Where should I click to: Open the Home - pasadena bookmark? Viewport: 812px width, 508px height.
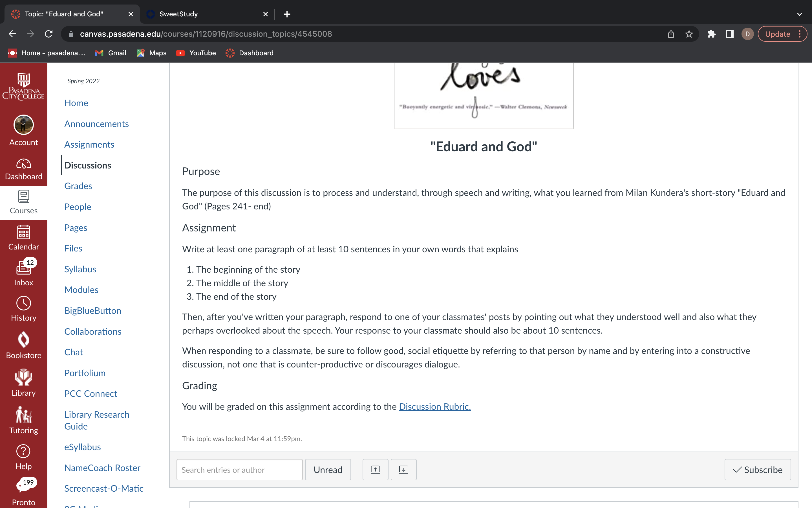point(46,53)
